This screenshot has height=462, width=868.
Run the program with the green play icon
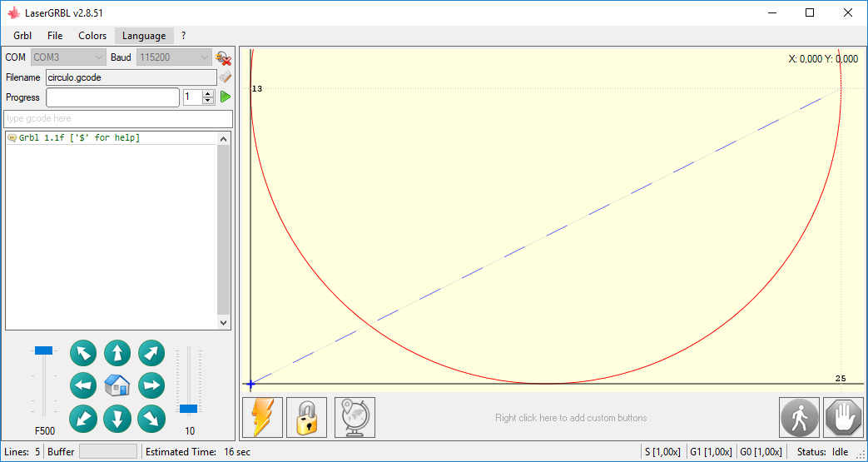point(225,97)
